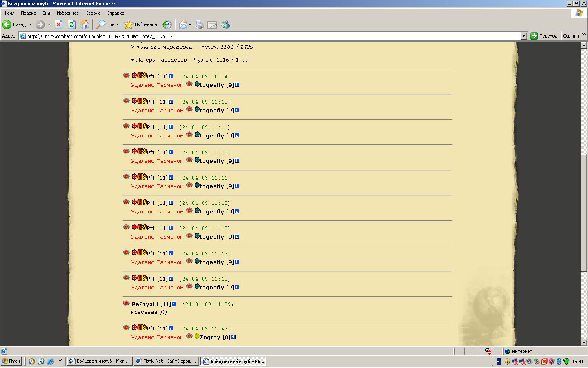Click info icon next to Рейтузы [11]

pyautogui.click(x=174, y=304)
